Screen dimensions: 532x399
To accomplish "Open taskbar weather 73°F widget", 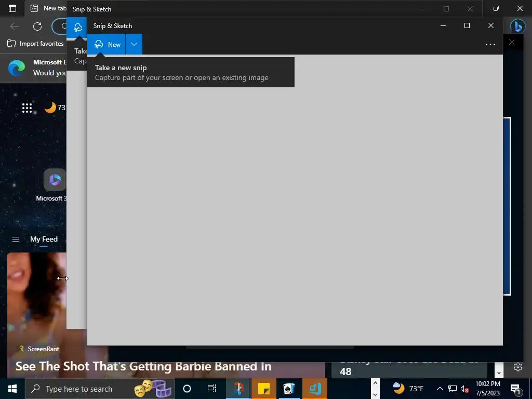I will 408,389.
